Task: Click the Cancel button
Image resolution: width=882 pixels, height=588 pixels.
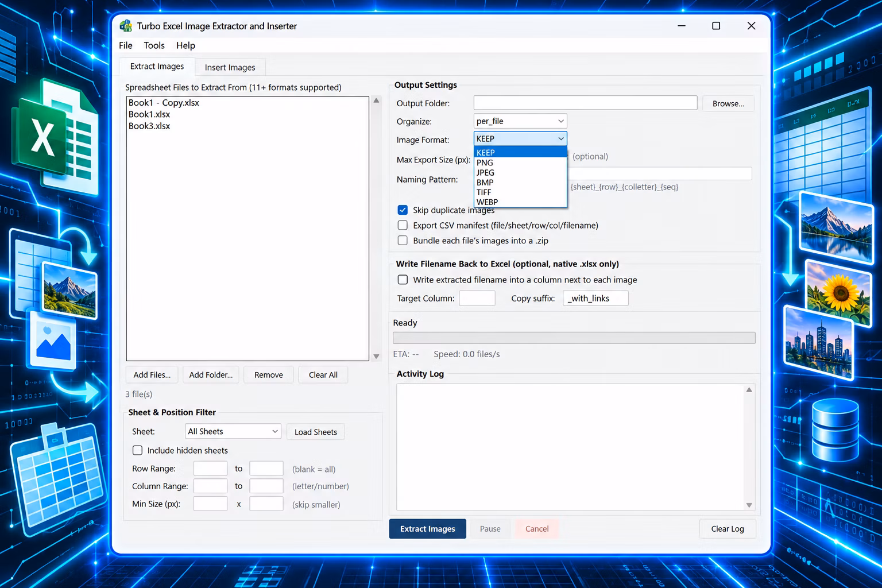Action: [537, 529]
